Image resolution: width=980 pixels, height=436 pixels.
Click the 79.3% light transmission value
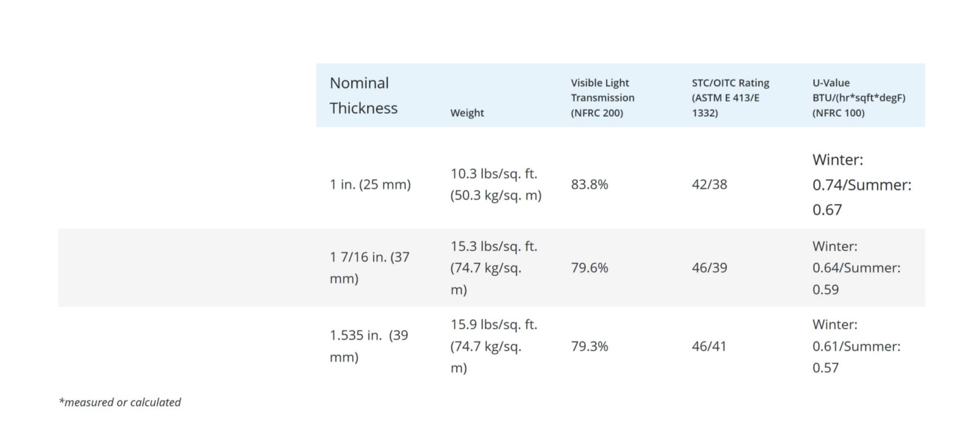[x=589, y=346]
